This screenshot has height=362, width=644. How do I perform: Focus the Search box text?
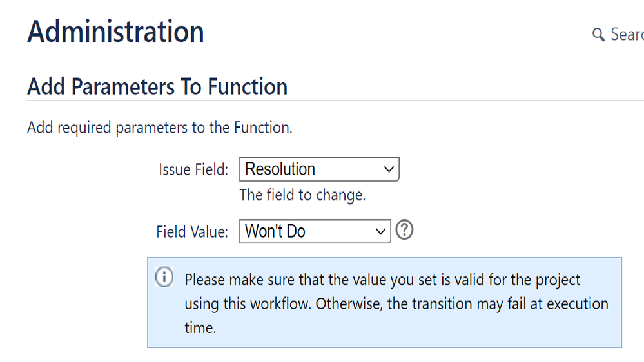click(627, 35)
